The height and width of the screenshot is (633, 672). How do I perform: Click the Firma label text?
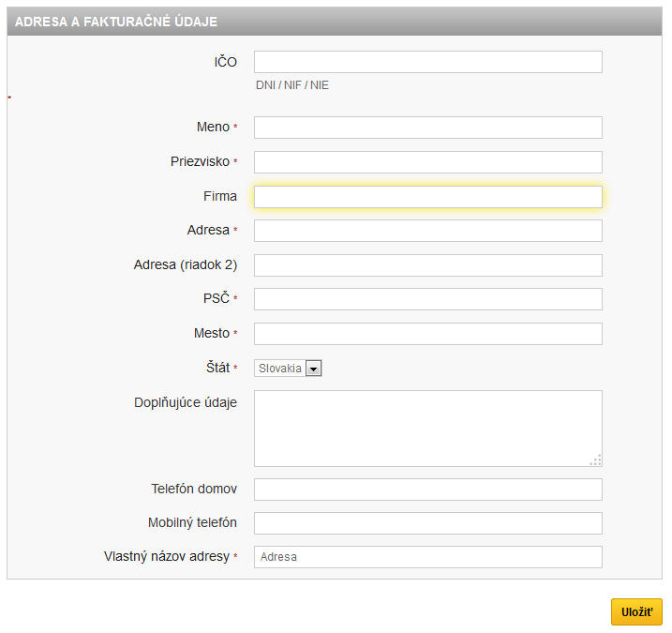[220, 197]
